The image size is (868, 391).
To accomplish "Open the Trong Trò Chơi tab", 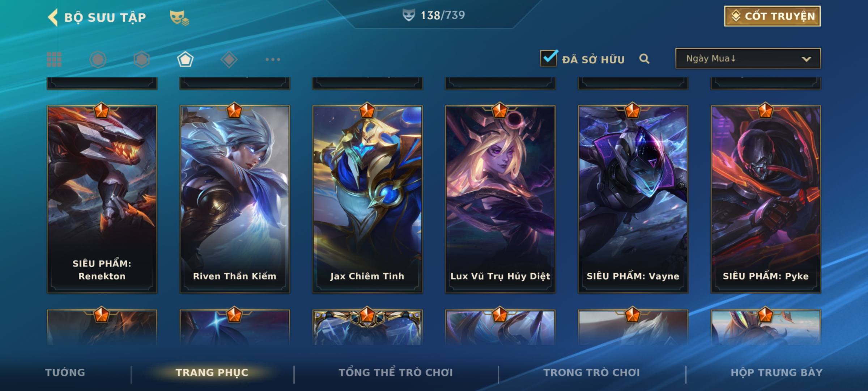I will 592,372.
